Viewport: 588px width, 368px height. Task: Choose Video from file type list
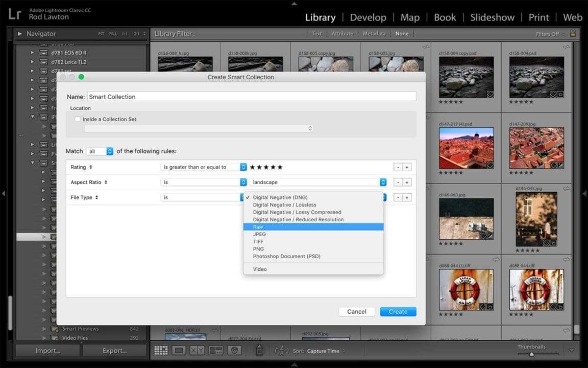pyautogui.click(x=313, y=269)
